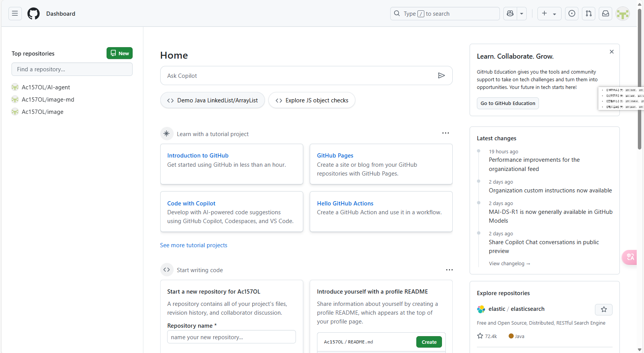Open the Ac157OL/image repository
Image resolution: width=644 pixels, height=353 pixels.
point(43,112)
